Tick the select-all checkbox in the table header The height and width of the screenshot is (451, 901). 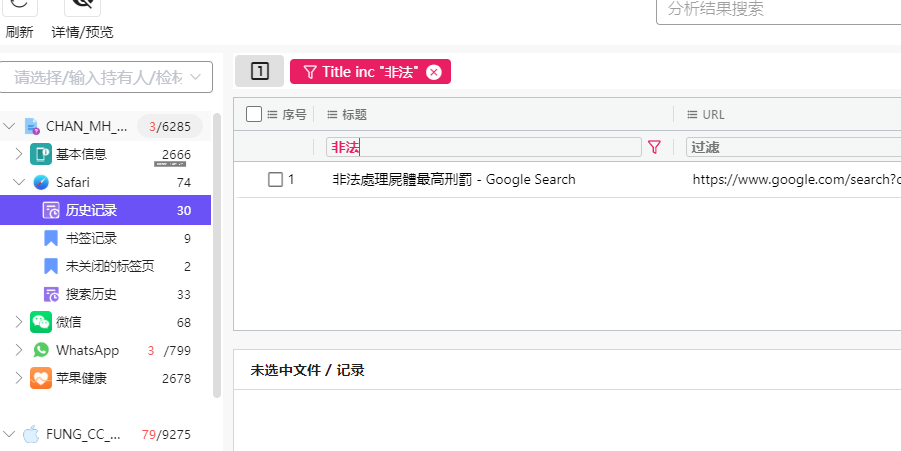click(x=254, y=114)
